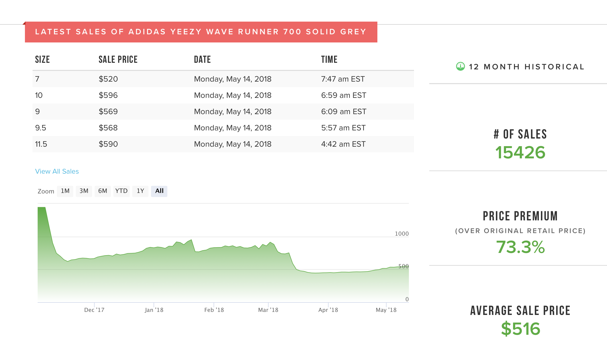Viewport: 607px width, 364px height.
Task: Choose the 1Y zoom option
Action: tap(140, 191)
